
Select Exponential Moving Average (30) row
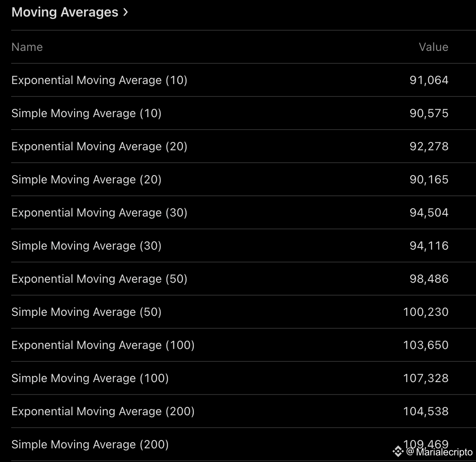pyautogui.click(x=99, y=213)
